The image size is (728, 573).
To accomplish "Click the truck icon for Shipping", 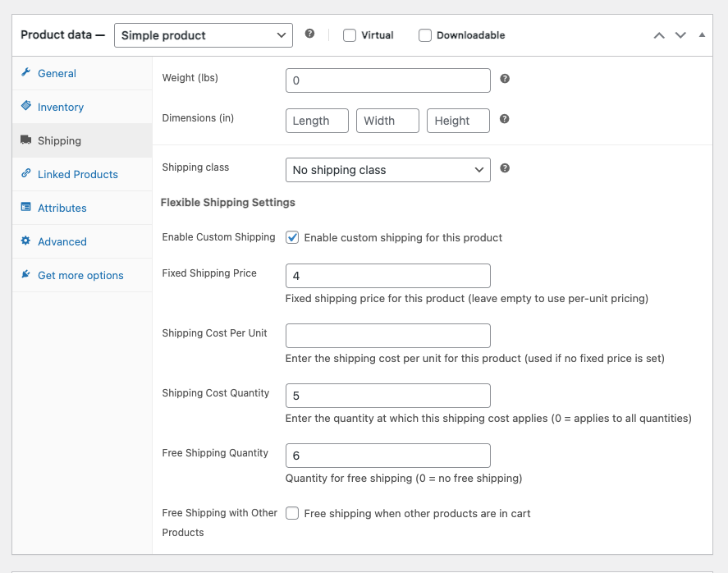I will click(x=26, y=140).
